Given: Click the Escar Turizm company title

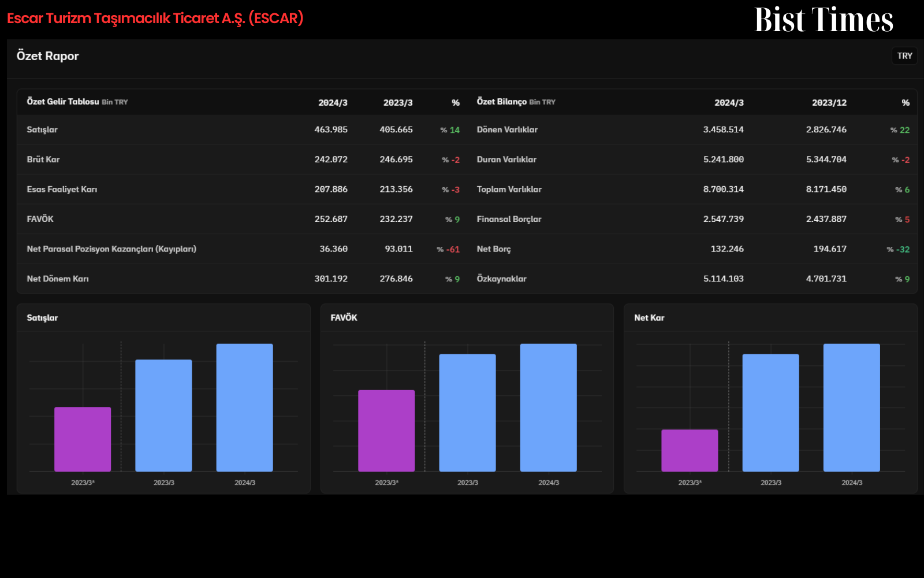Looking at the screenshot, I should 155,18.
